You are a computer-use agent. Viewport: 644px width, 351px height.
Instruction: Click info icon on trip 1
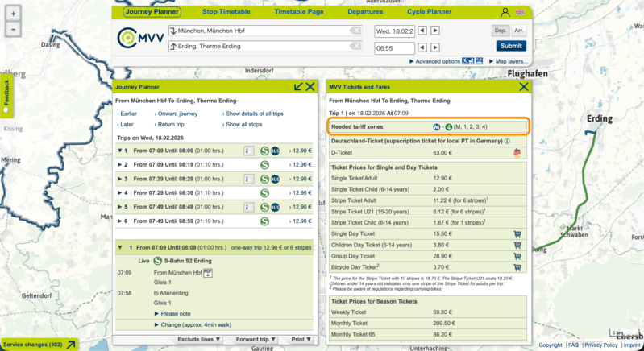(x=248, y=150)
